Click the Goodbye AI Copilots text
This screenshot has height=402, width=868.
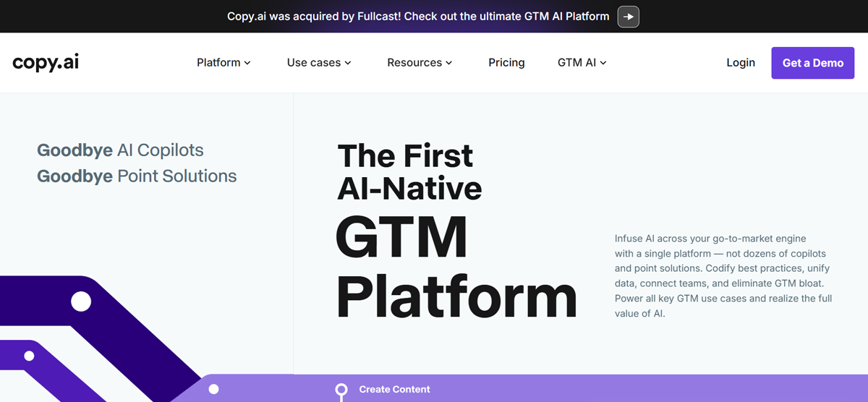[x=120, y=150]
